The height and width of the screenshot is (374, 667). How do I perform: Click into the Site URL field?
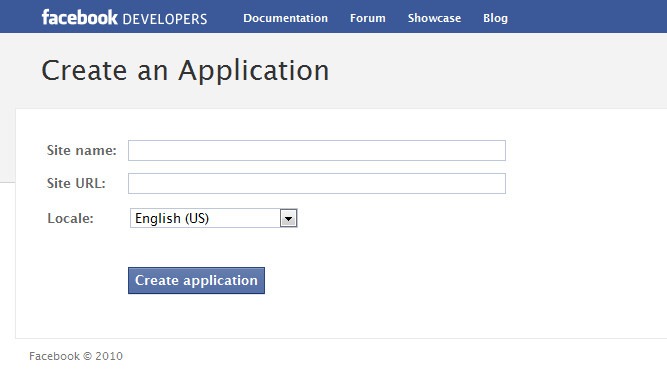[x=317, y=183]
